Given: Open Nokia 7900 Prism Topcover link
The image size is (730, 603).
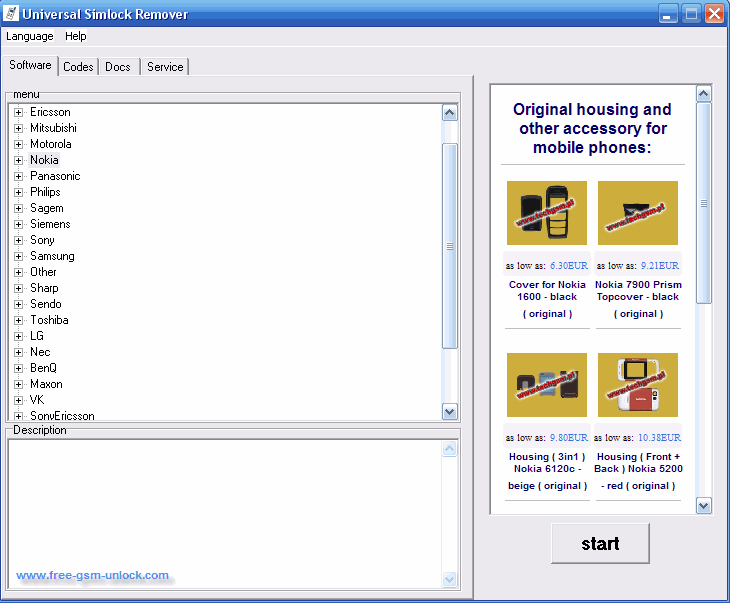Looking at the screenshot, I should pyautogui.click(x=638, y=299).
